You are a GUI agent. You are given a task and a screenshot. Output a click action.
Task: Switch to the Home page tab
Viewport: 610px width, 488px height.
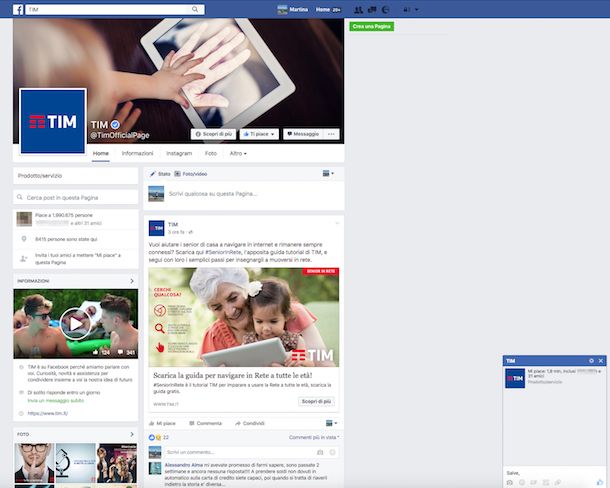(x=100, y=153)
